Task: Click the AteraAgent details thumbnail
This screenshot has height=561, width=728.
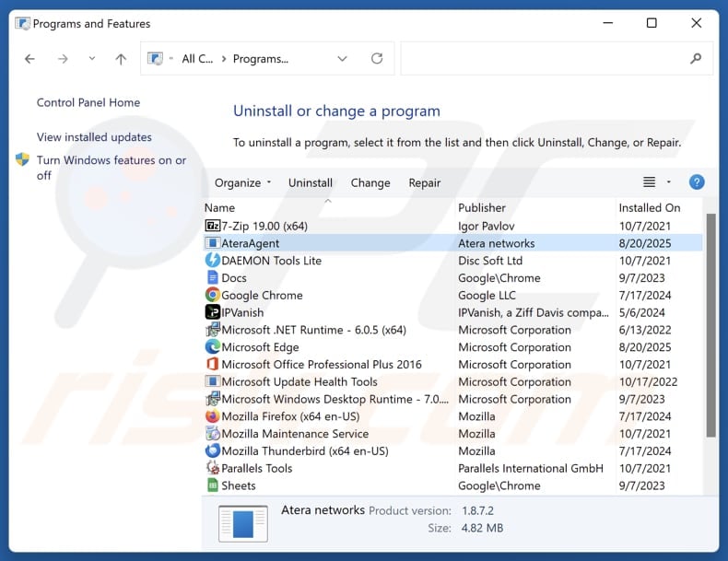Action: coord(243,523)
